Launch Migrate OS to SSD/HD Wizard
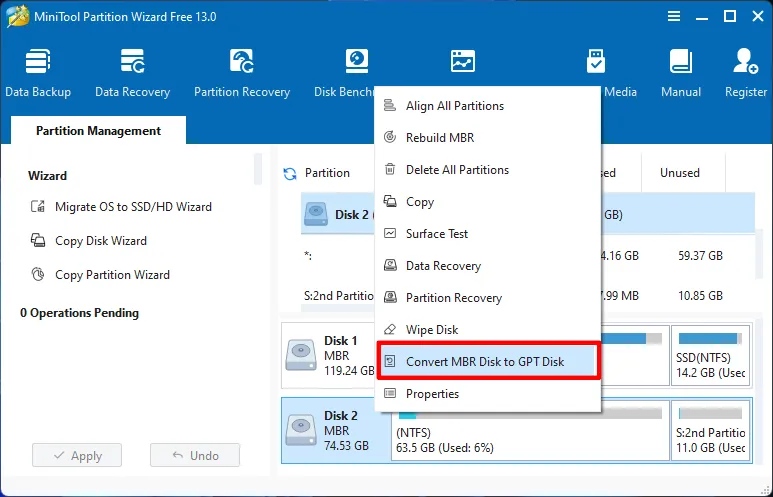The height and width of the screenshot is (497, 773). click(121, 206)
